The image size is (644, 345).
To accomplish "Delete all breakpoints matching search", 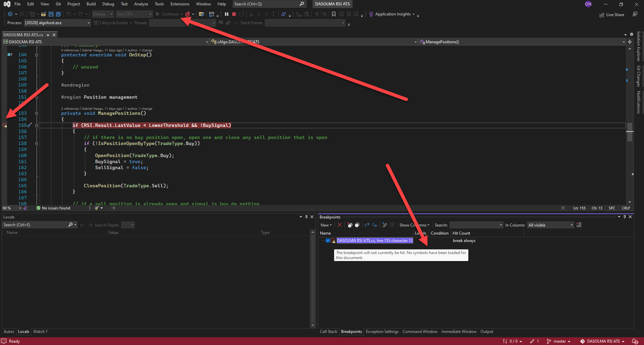I will click(x=350, y=225).
